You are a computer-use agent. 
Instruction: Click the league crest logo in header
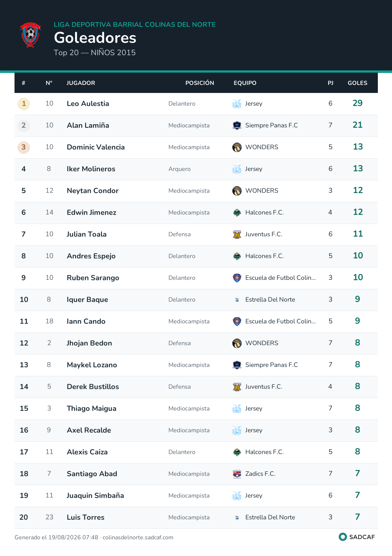(30, 35)
